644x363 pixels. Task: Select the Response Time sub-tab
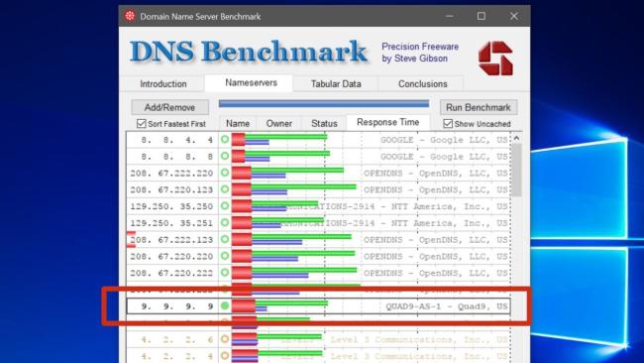pyautogui.click(x=387, y=122)
